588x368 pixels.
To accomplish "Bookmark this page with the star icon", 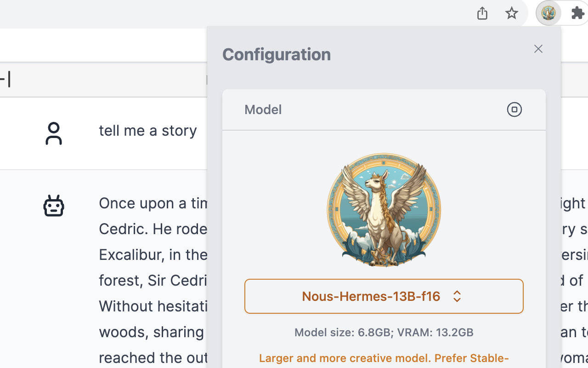I will [x=511, y=13].
